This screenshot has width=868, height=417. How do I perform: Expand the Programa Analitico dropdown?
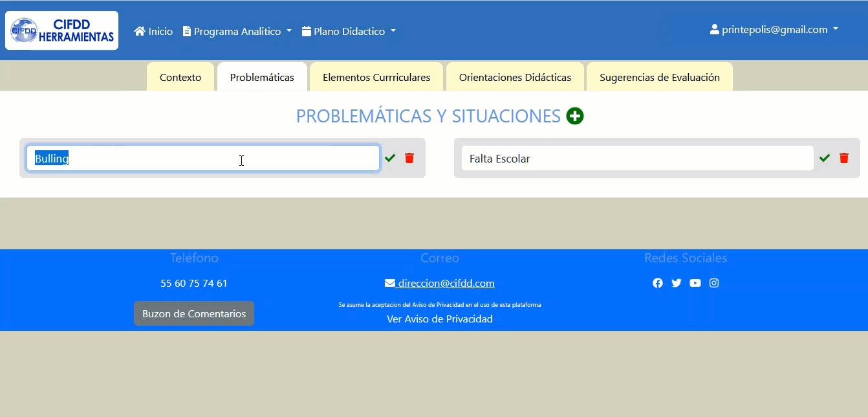click(x=237, y=31)
